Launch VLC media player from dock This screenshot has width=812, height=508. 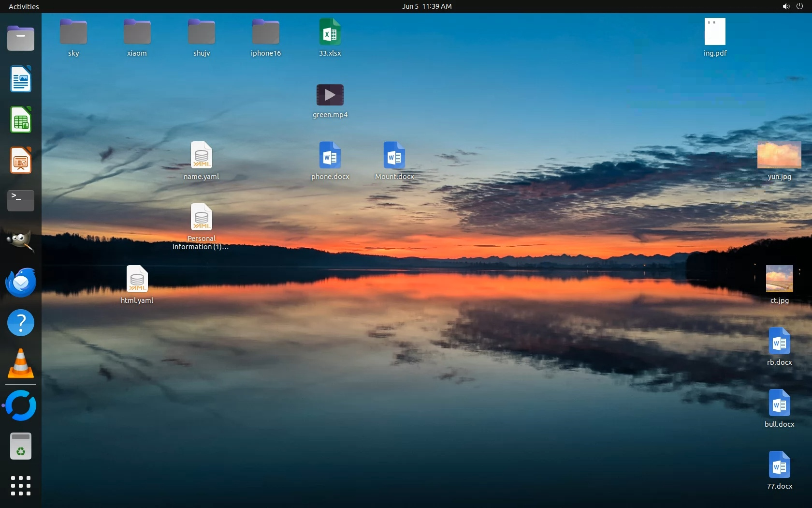[x=21, y=364]
